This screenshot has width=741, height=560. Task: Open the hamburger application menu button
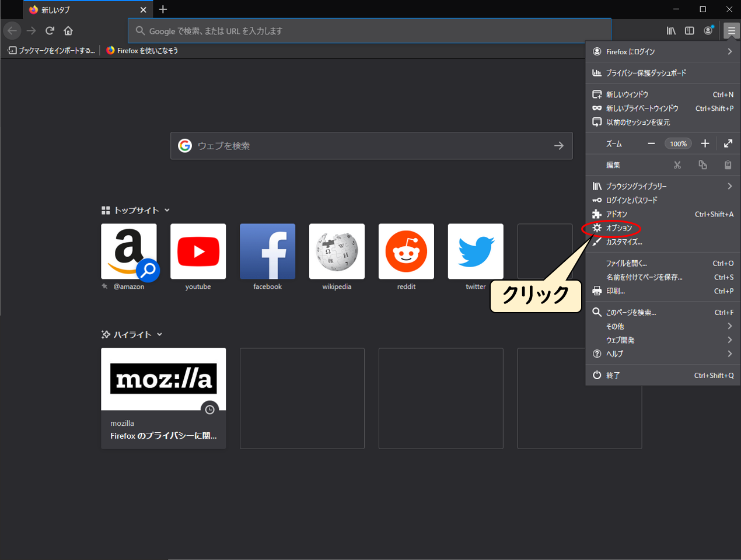(731, 30)
